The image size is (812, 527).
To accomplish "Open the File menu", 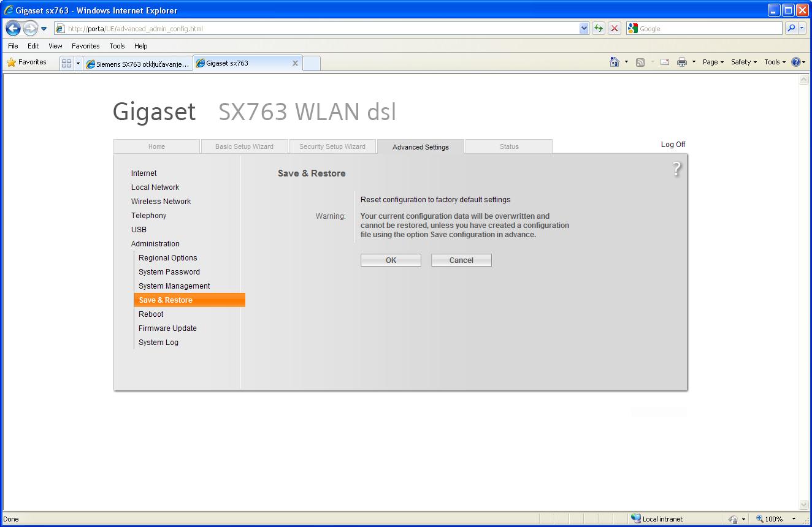I will click(13, 46).
